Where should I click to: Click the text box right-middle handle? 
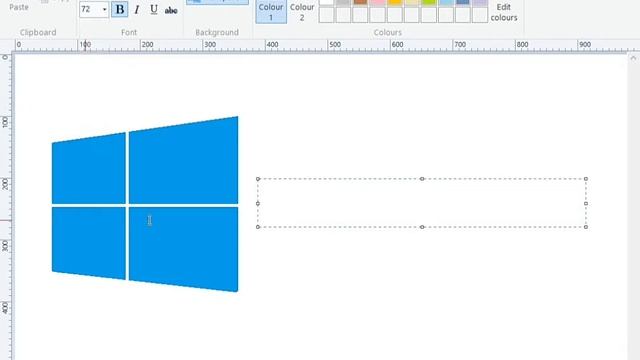[586, 203]
